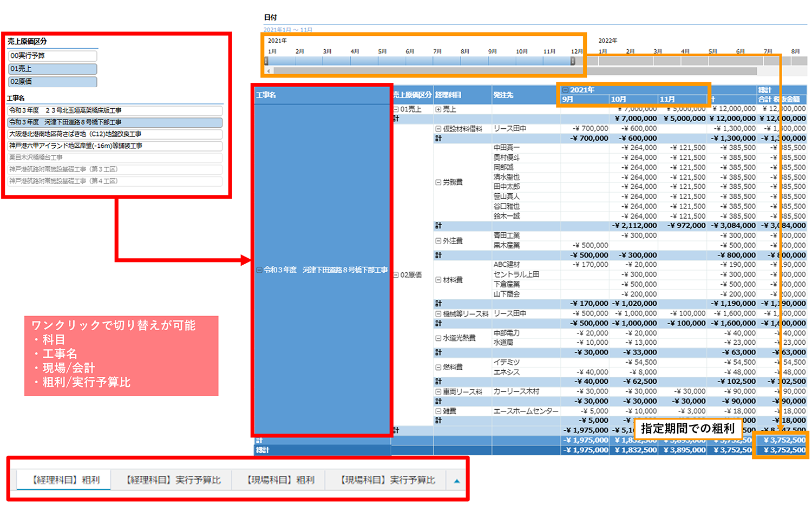Screen dimensions: 812x505
Task: Click the up-arrow icon beside sheet tabs
Action: pyautogui.click(x=456, y=481)
